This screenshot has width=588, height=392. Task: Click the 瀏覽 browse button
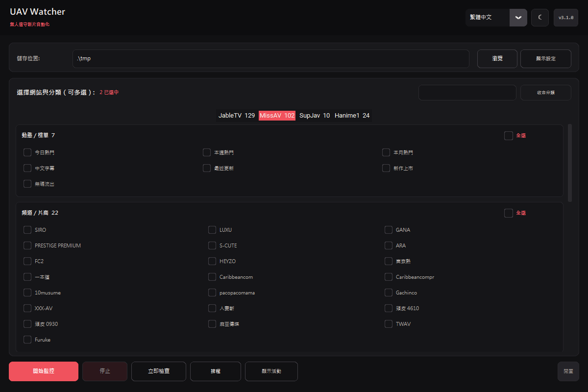[497, 58]
